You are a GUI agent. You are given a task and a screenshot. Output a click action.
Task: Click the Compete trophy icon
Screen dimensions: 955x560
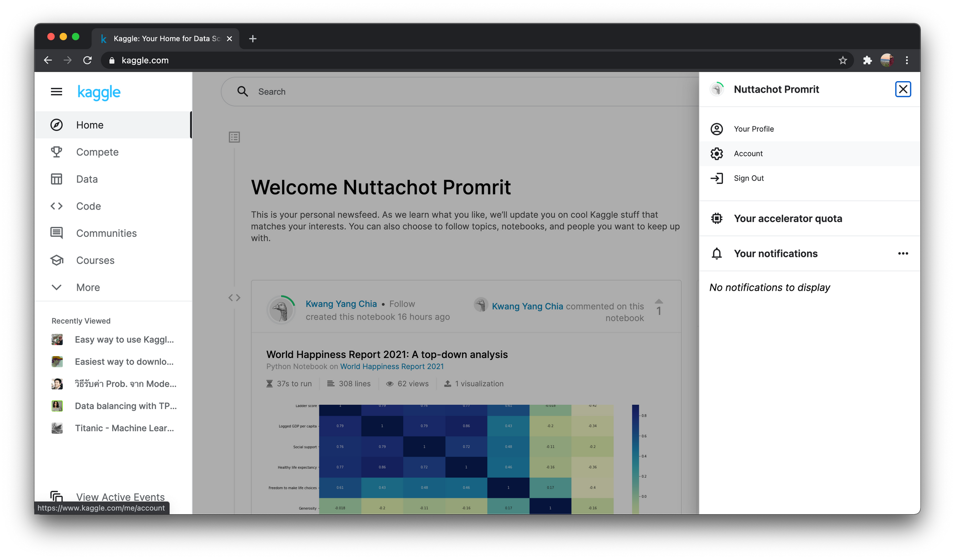56,152
